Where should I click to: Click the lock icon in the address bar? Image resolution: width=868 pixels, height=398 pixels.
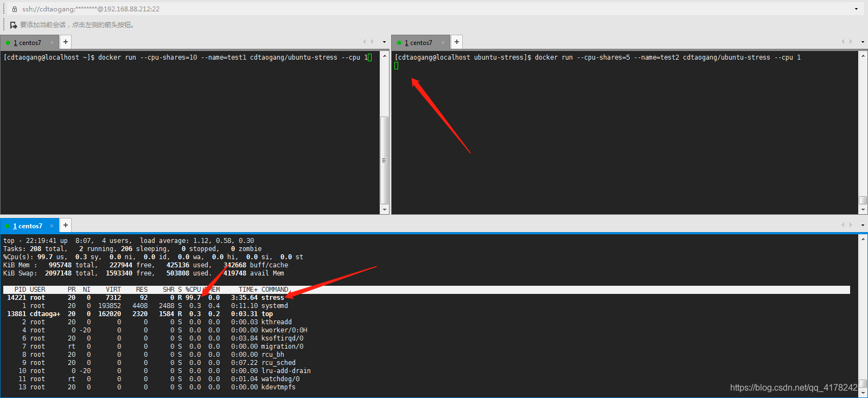tap(15, 9)
